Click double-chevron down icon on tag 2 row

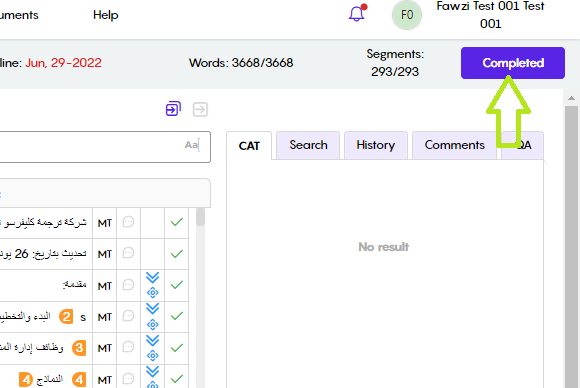pyautogui.click(x=152, y=309)
